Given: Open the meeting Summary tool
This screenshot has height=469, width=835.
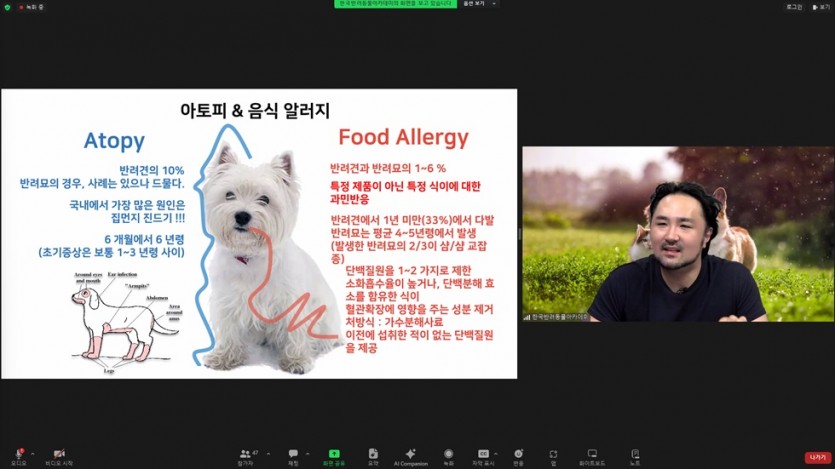Looking at the screenshot, I should click(373, 456).
